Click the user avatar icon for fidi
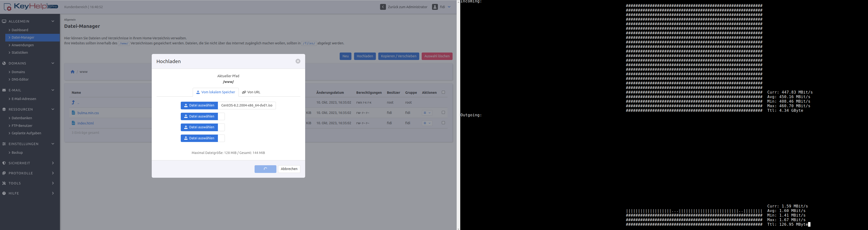 click(435, 7)
